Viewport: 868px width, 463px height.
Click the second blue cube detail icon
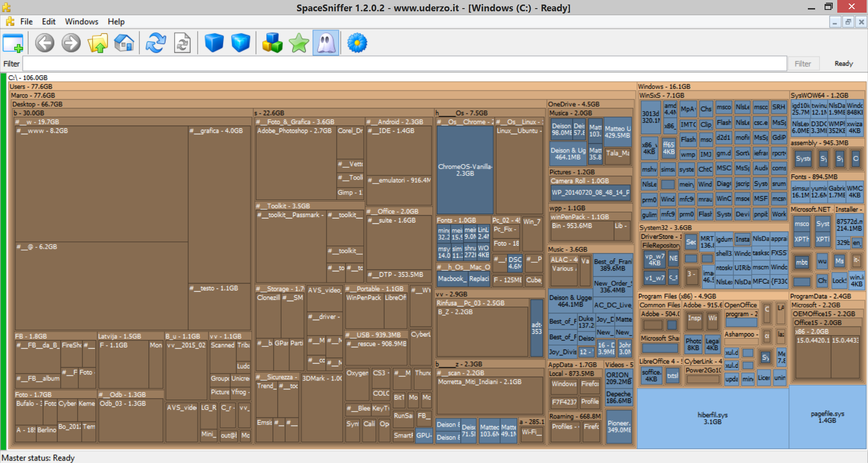(x=241, y=43)
